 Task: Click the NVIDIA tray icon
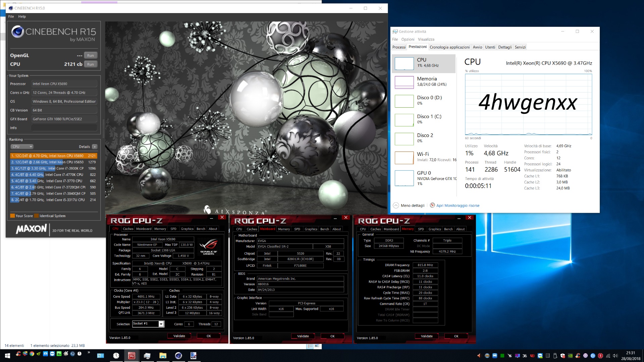[570, 356]
